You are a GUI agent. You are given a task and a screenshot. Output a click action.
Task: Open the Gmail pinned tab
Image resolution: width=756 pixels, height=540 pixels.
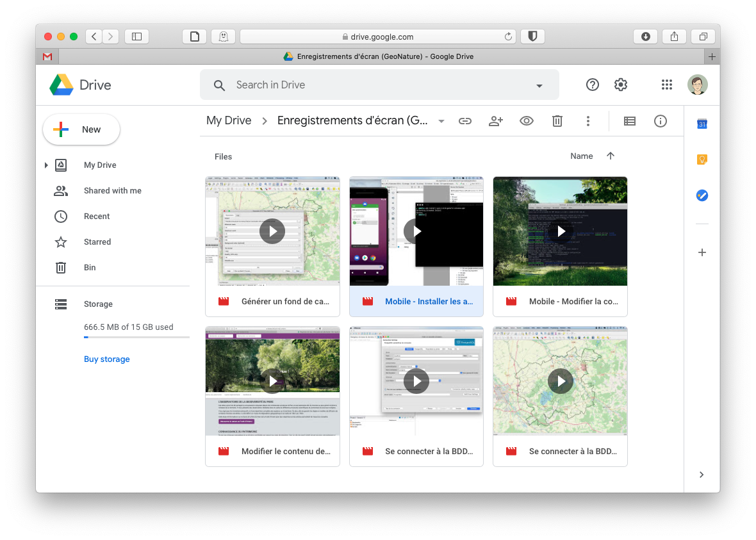[x=47, y=56]
